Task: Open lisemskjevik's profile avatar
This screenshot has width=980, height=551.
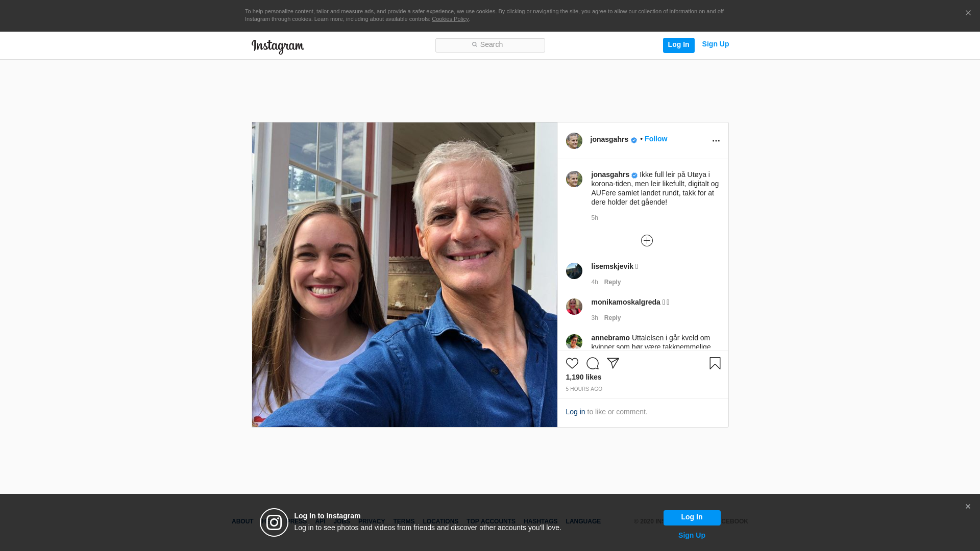Action: point(574,271)
